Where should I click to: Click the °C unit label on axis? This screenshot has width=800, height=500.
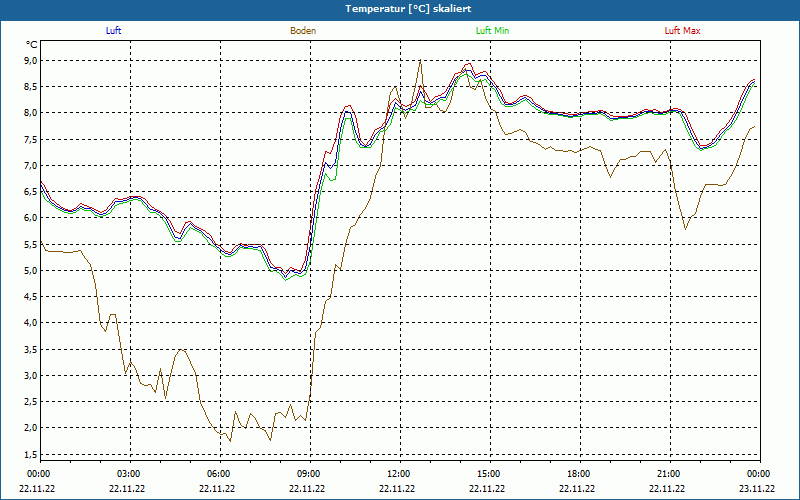tap(32, 45)
